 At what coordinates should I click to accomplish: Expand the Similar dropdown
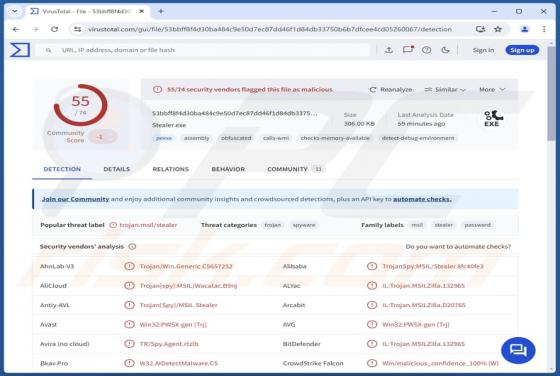(x=445, y=89)
